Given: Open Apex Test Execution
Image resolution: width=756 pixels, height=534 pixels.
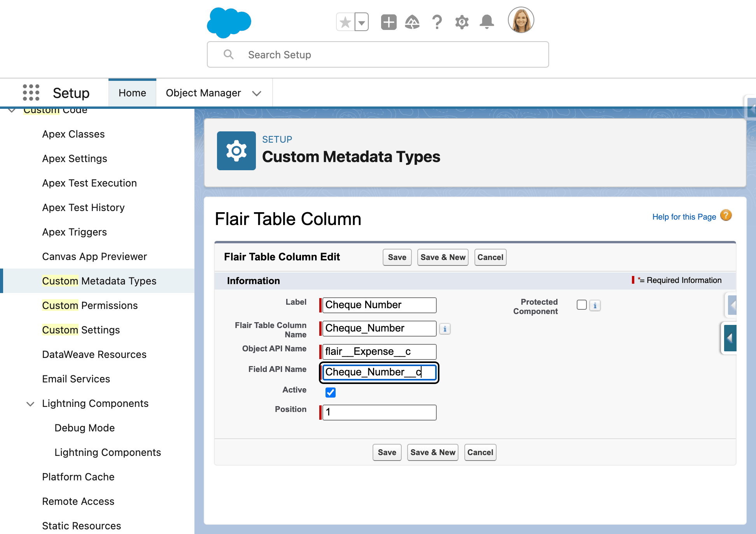Looking at the screenshot, I should point(89,183).
